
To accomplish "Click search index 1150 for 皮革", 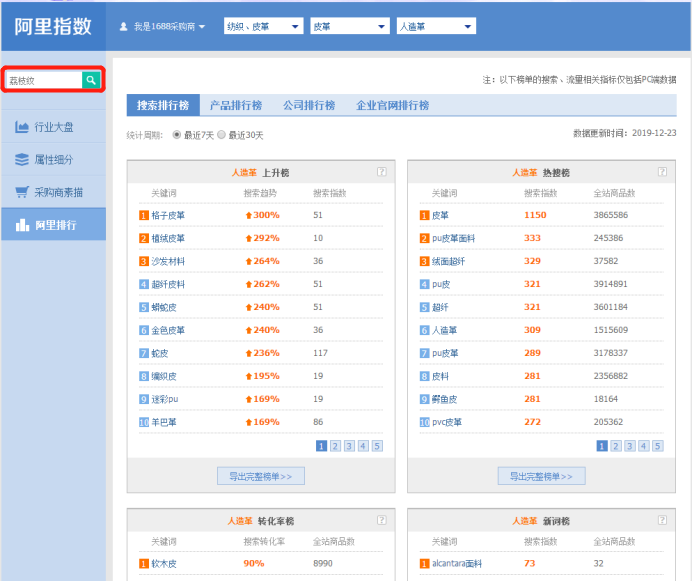I will [x=535, y=215].
